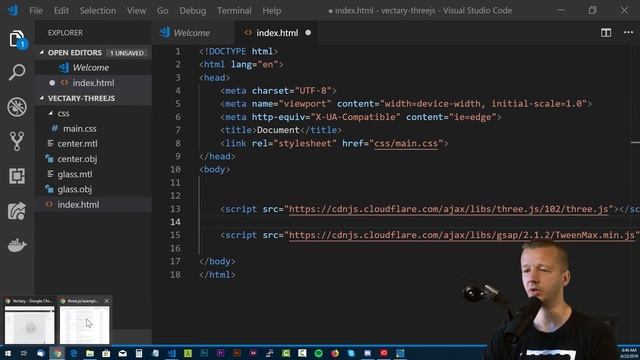
Task: Open the Extensions view icon
Action: pos(17,176)
